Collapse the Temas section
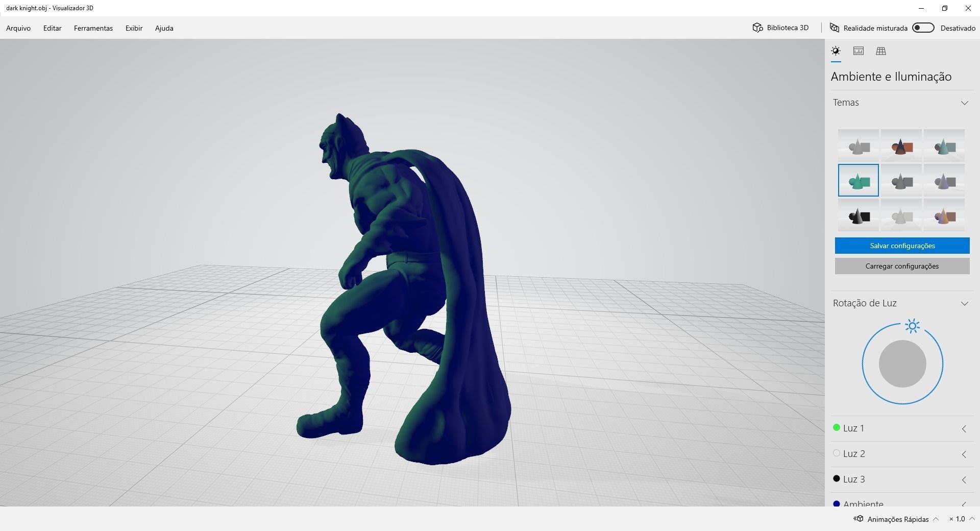The image size is (980, 531). [x=964, y=103]
